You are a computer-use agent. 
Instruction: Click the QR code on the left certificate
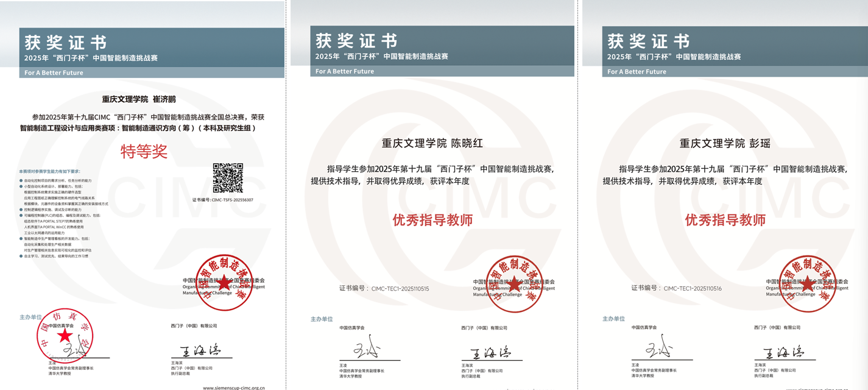pos(228,178)
